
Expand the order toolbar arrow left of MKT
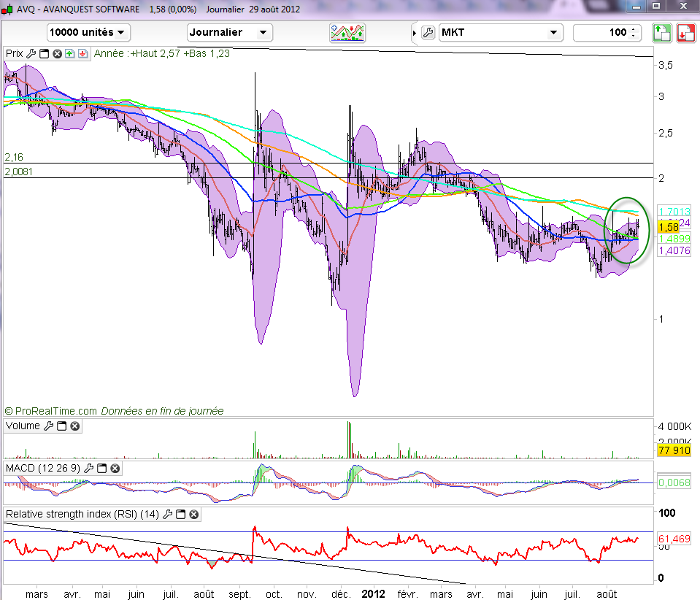(415, 32)
